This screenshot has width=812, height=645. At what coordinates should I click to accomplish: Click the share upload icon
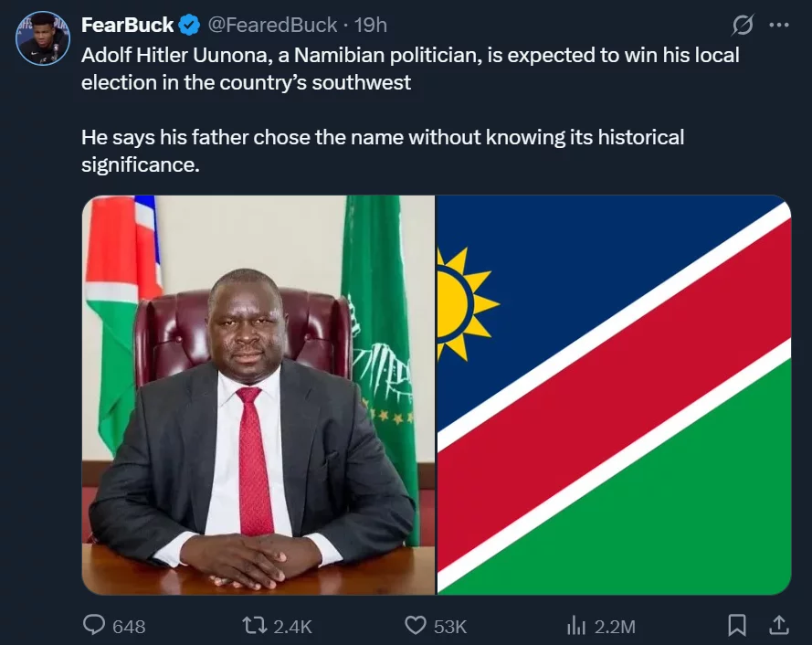pos(779,625)
